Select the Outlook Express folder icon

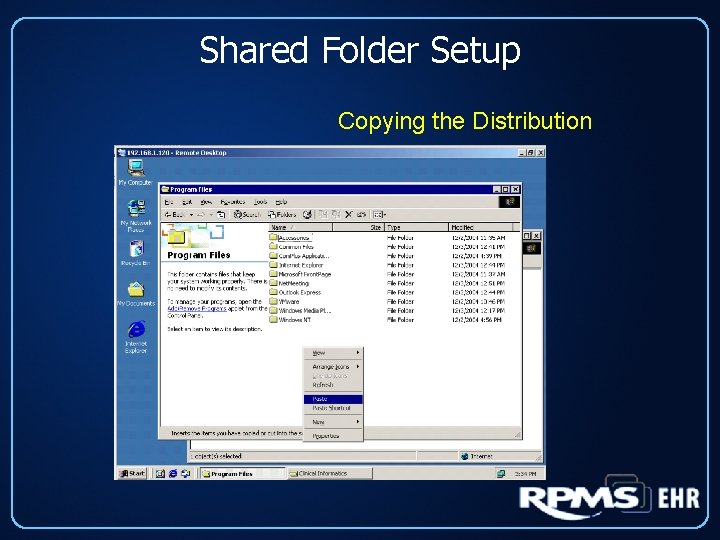[274, 292]
